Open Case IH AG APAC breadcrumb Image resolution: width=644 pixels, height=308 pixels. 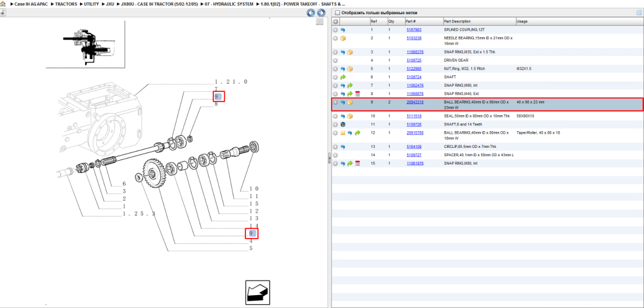[30, 4]
